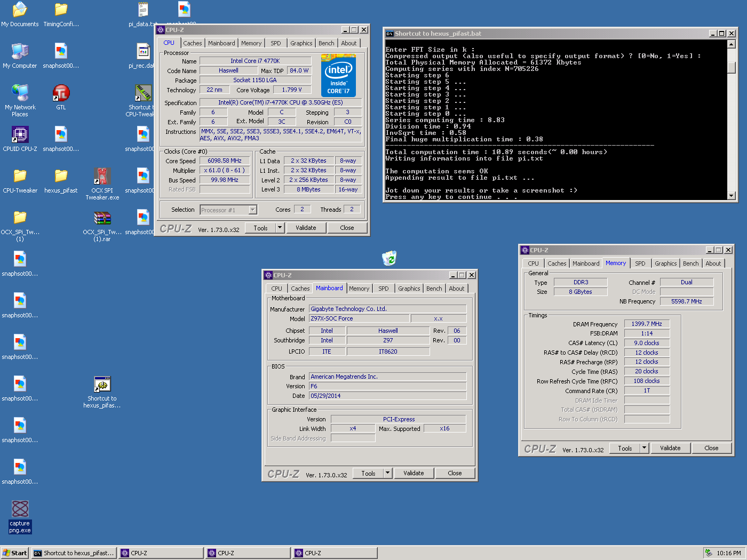Launch Shortcut to hexus_pifast desktop icon
747x560 pixels.
[x=102, y=392]
